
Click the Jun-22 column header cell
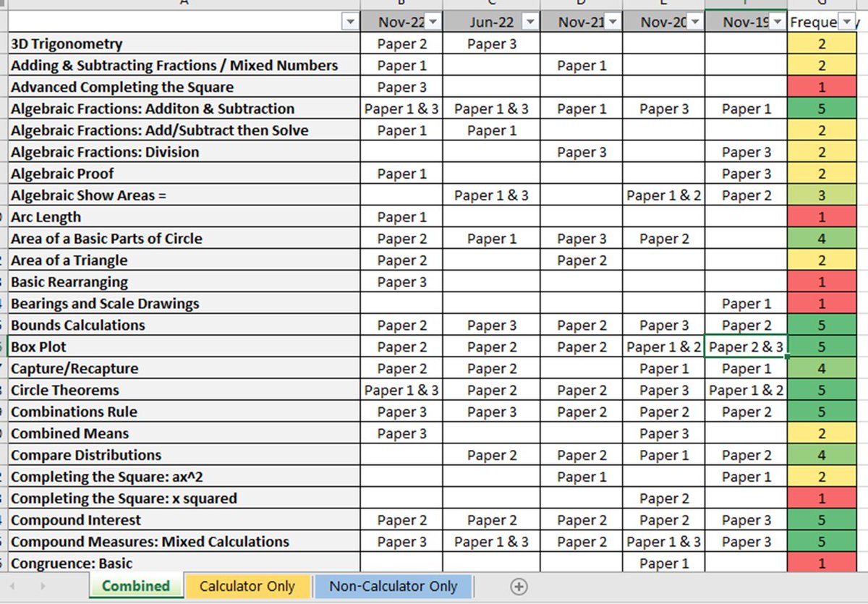point(491,22)
